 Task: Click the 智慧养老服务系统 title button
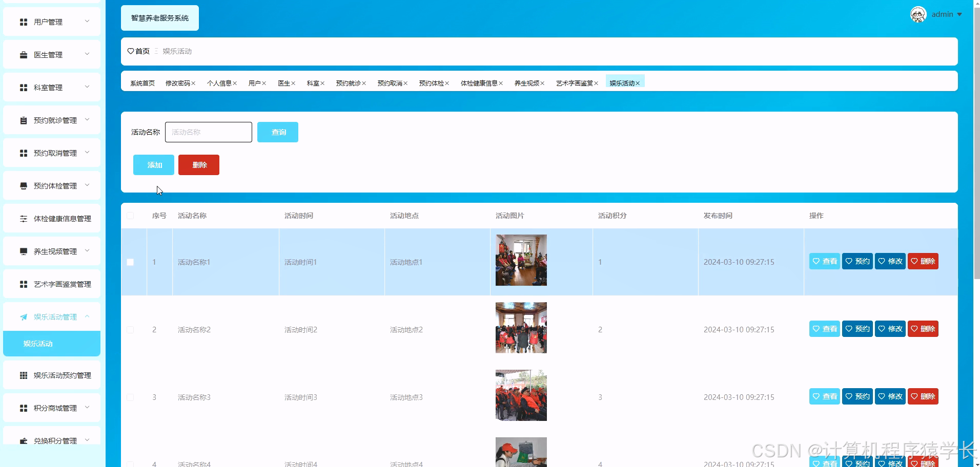(x=160, y=18)
